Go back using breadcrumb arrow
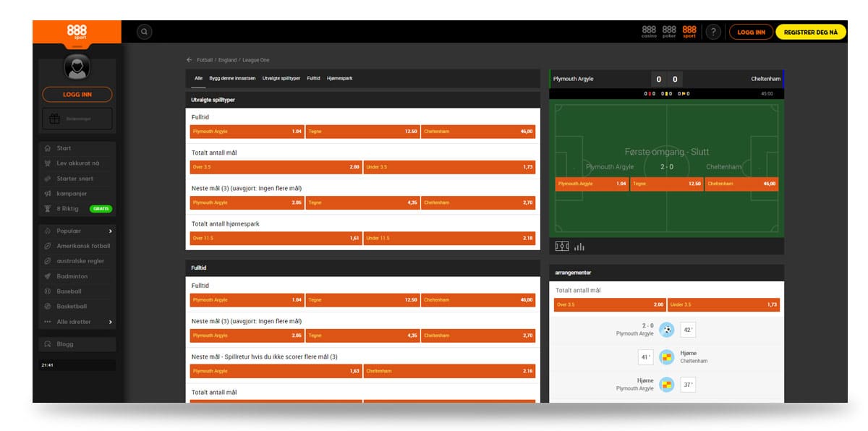The height and width of the screenshot is (431, 868). [x=190, y=60]
